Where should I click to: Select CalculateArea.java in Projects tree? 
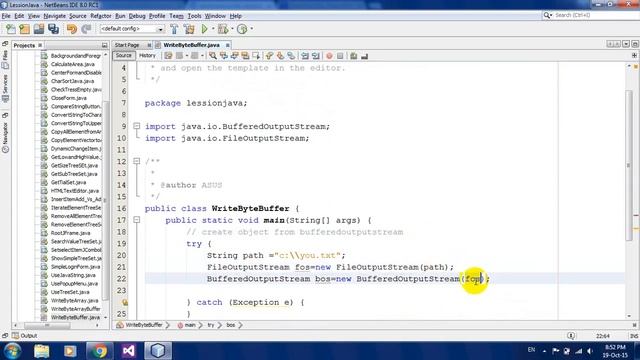73,64
